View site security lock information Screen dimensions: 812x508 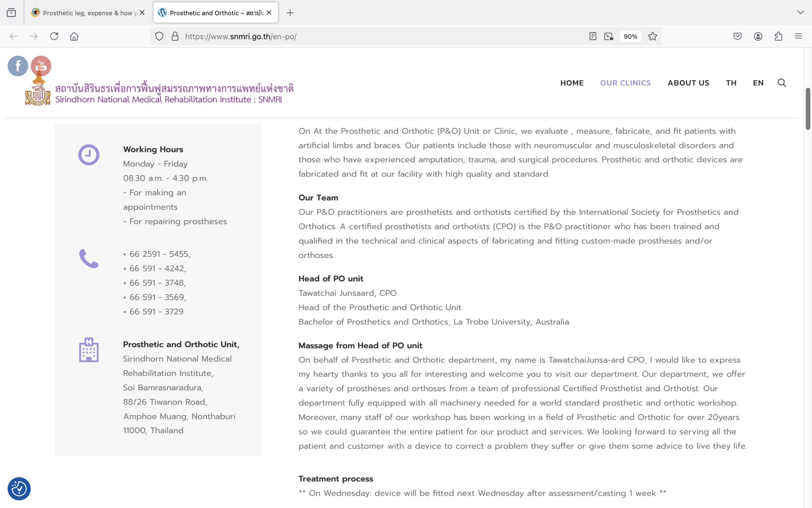coord(175,37)
